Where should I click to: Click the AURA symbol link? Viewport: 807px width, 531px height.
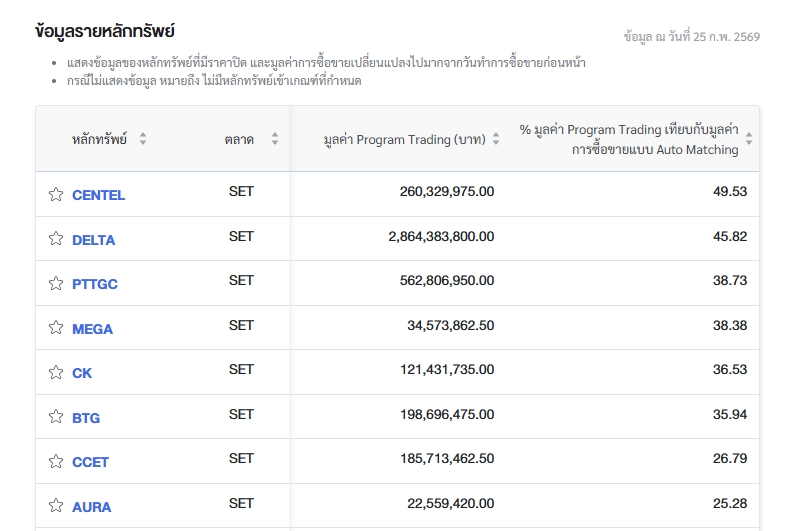[x=91, y=507]
